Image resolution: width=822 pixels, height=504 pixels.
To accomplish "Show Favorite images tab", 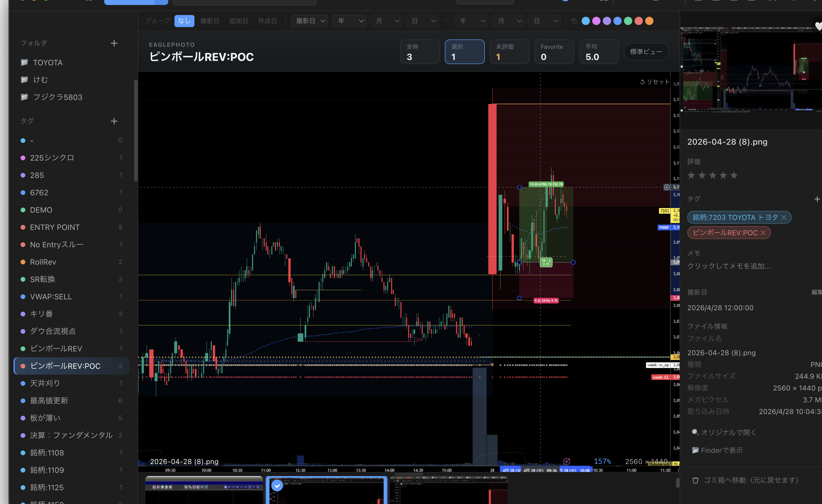I will point(554,52).
